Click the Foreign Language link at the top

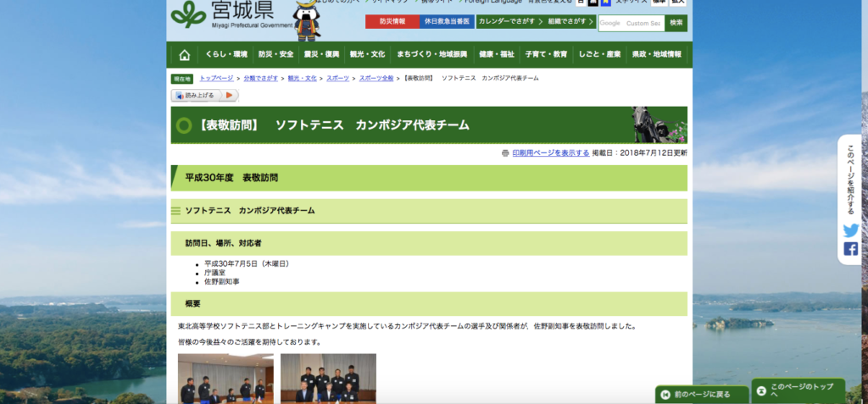pos(492,3)
